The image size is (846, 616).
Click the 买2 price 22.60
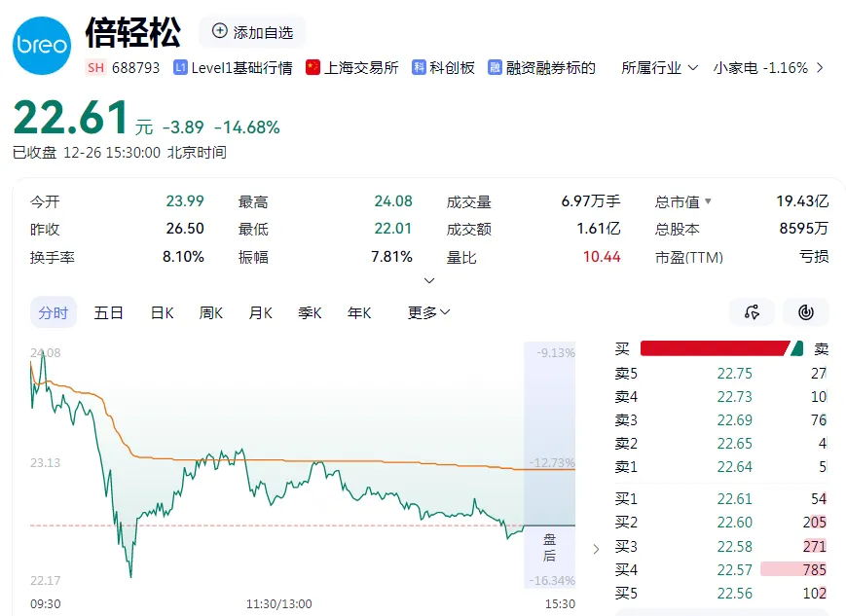point(734,523)
